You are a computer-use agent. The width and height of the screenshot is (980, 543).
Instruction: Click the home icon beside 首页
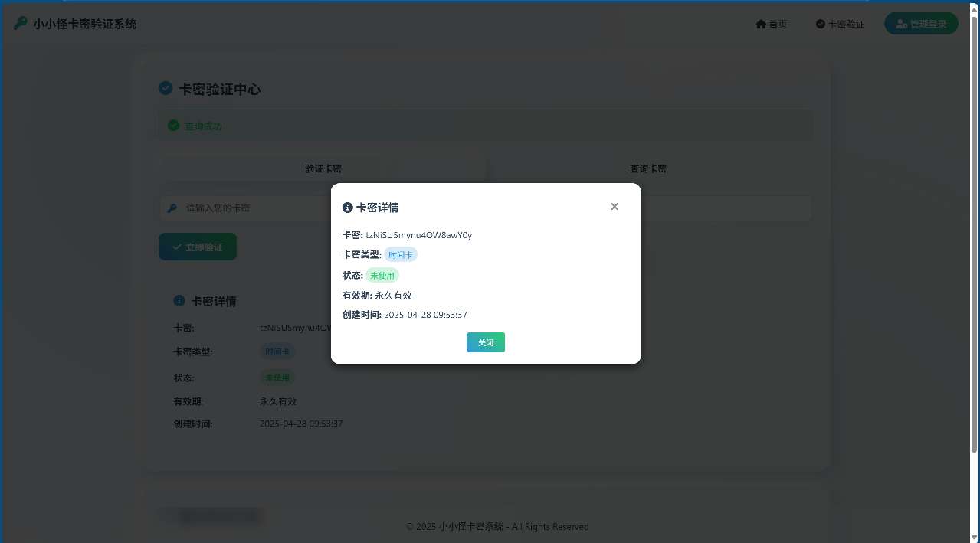759,24
